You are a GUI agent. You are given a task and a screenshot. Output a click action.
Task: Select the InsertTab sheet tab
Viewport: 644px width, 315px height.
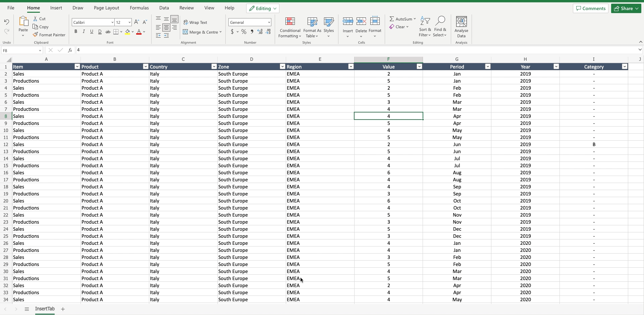tap(45, 309)
